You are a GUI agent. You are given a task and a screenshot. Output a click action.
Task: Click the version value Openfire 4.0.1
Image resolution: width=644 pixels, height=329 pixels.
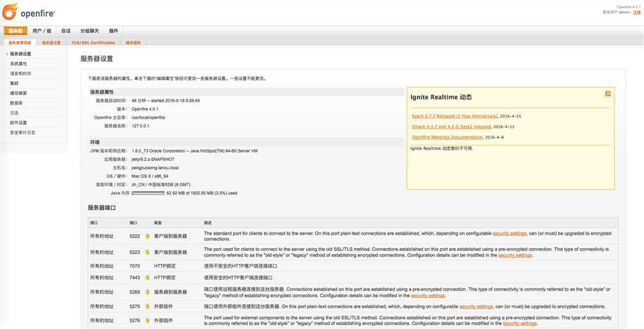click(x=145, y=109)
